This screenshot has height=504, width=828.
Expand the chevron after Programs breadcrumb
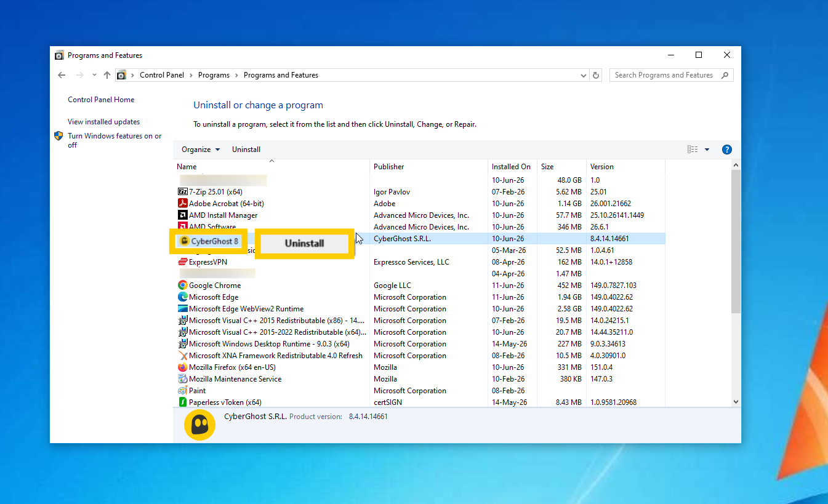coord(236,75)
